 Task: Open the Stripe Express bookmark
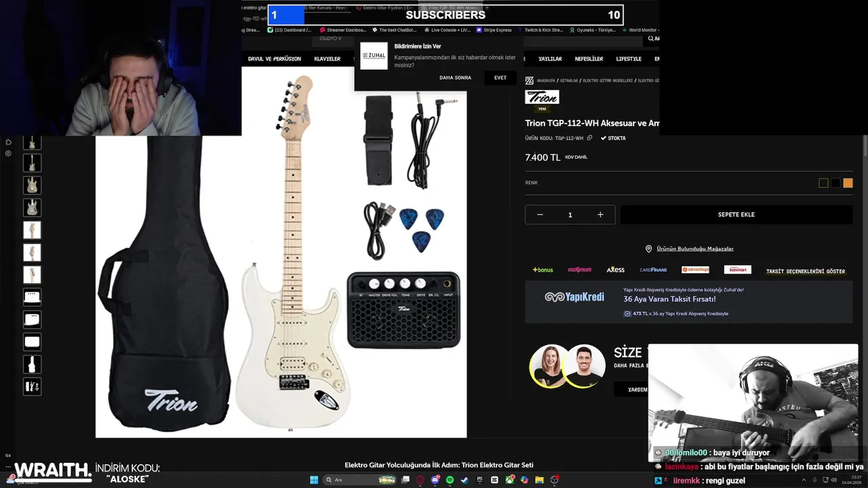pyautogui.click(x=494, y=30)
